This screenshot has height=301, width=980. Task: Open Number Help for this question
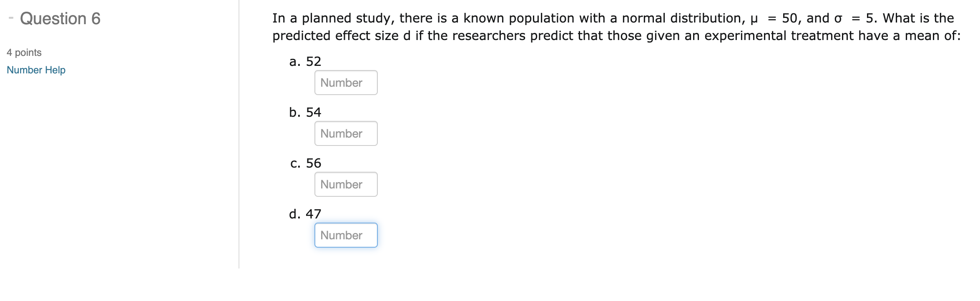point(36,70)
